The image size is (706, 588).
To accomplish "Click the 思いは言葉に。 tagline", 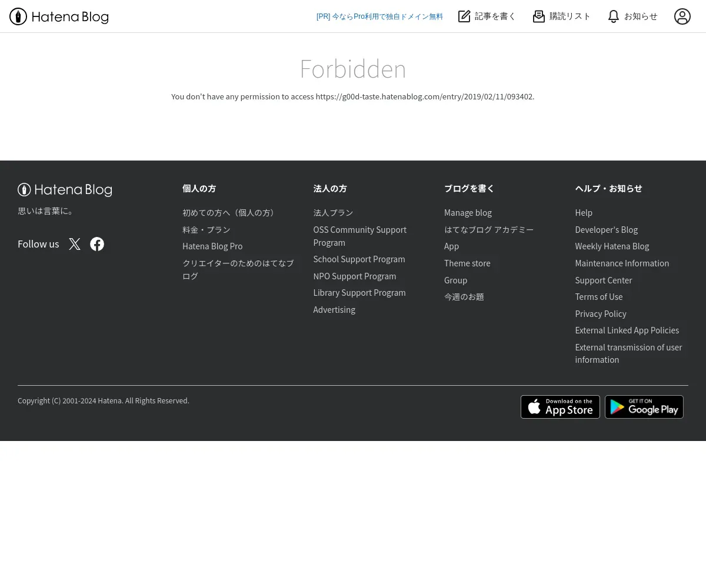I will pos(46,211).
